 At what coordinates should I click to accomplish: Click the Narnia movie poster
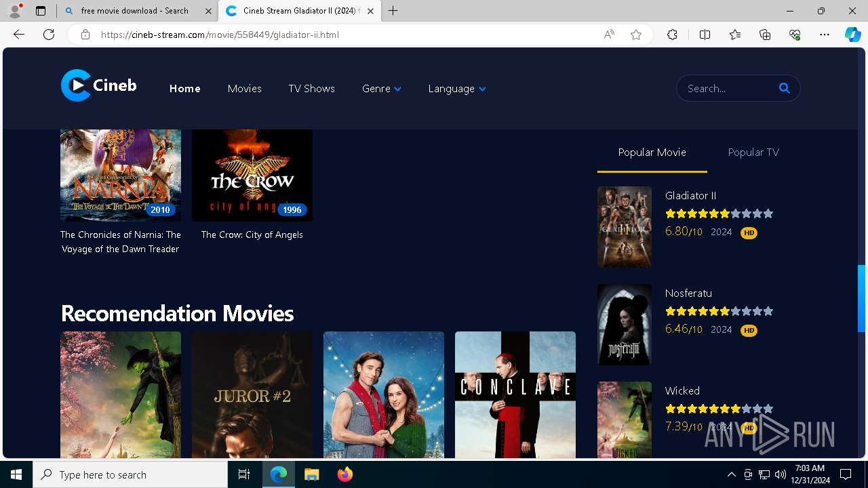[x=121, y=176]
